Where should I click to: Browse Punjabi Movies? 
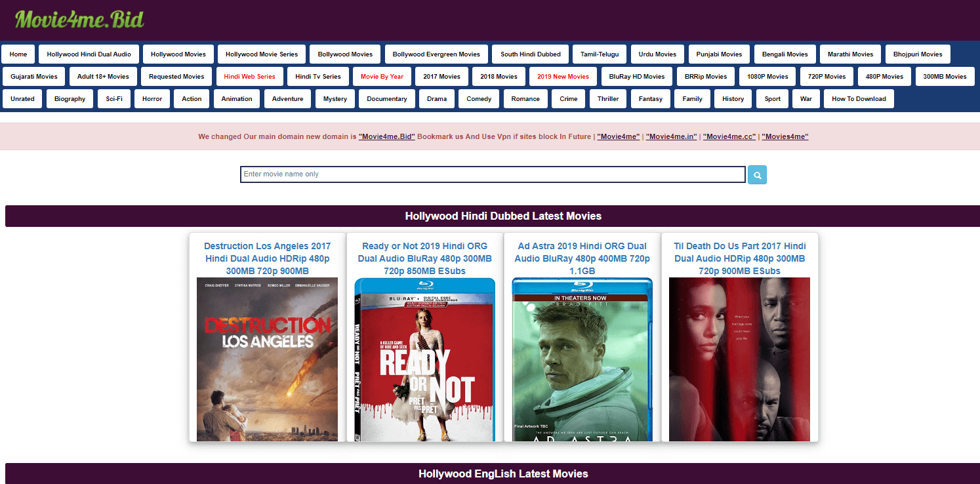coord(719,54)
